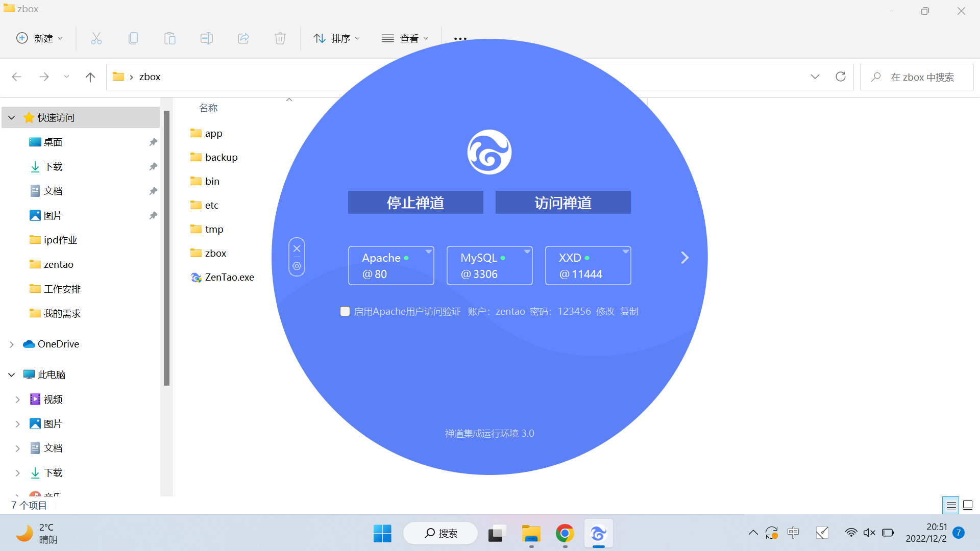Viewport: 980px width, 551px height.
Task: Open the 查看 view menu
Action: [405, 38]
